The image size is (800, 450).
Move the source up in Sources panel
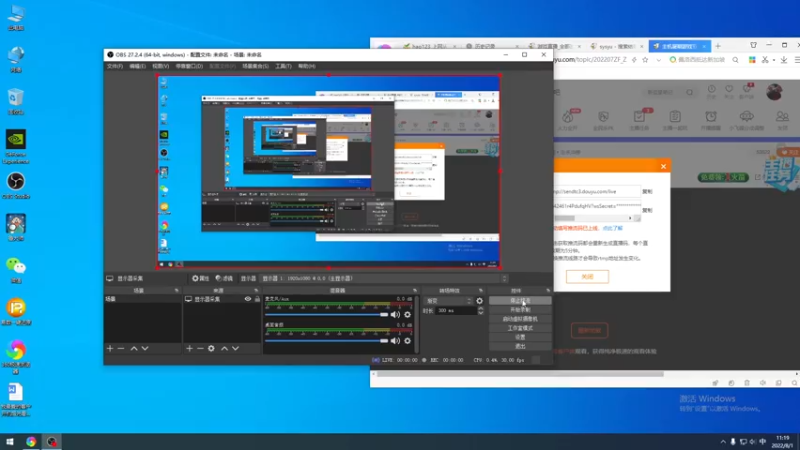[x=224, y=348]
